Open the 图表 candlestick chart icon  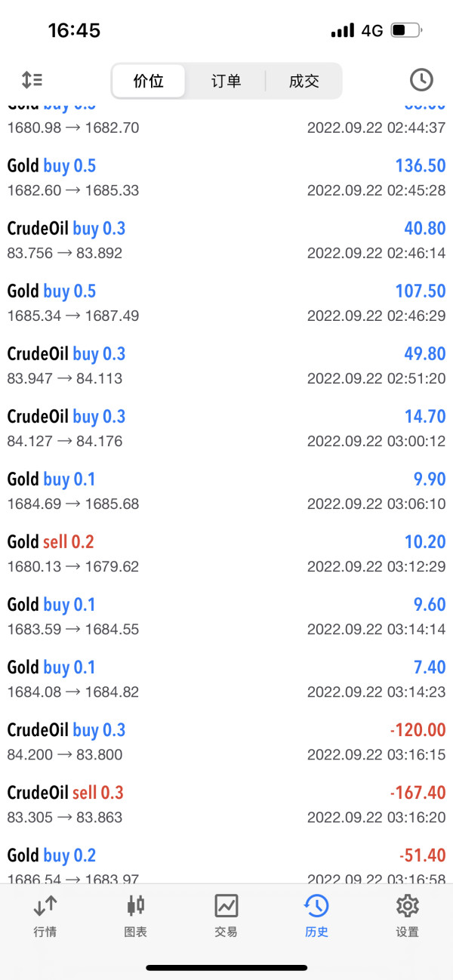136,905
